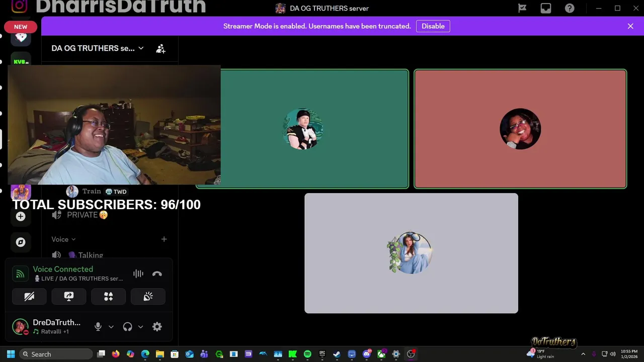The image size is (644, 362).
Task: Select the red background voice participant tile
Action: tap(520, 129)
